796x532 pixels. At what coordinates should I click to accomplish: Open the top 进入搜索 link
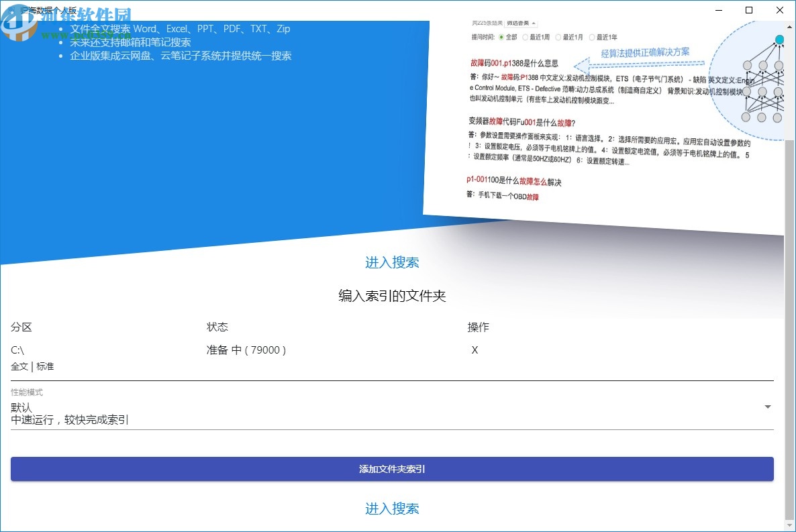point(392,262)
